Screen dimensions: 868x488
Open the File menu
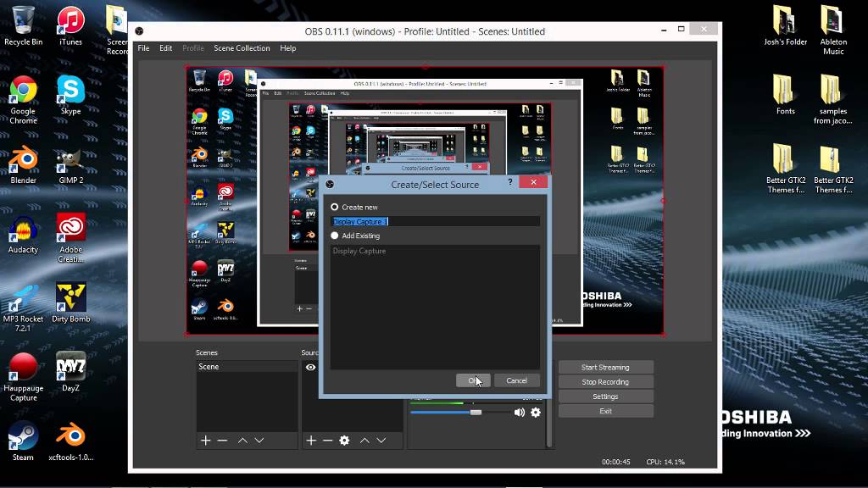[x=143, y=48]
